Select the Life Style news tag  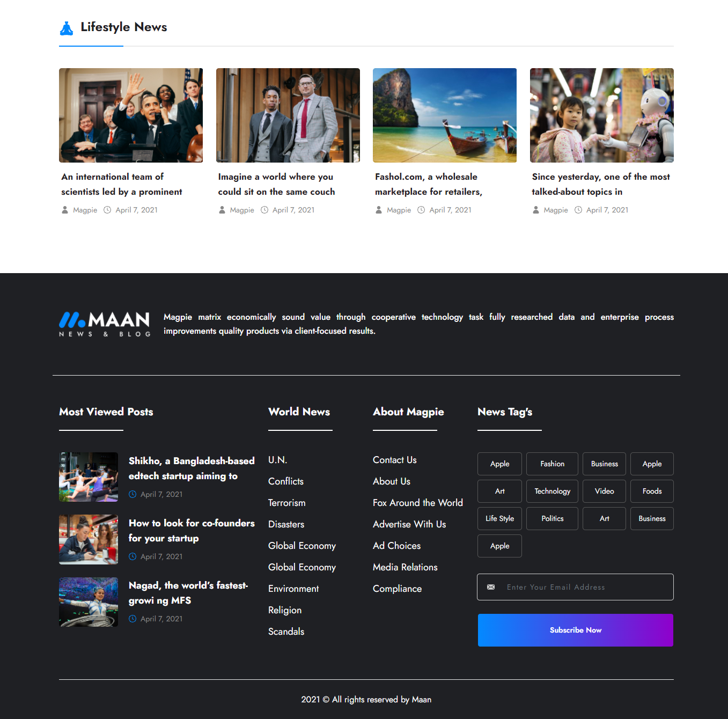click(x=499, y=518)
